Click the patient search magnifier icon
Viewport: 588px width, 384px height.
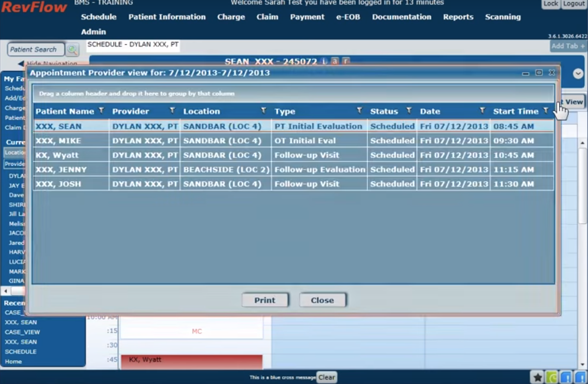(x=73, y=49)
